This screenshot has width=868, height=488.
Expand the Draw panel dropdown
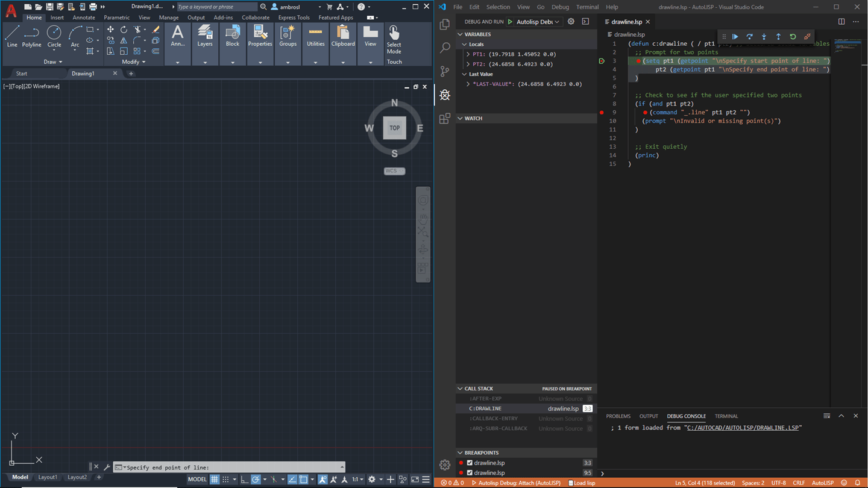pyautogui.click(x=53, y=61)
